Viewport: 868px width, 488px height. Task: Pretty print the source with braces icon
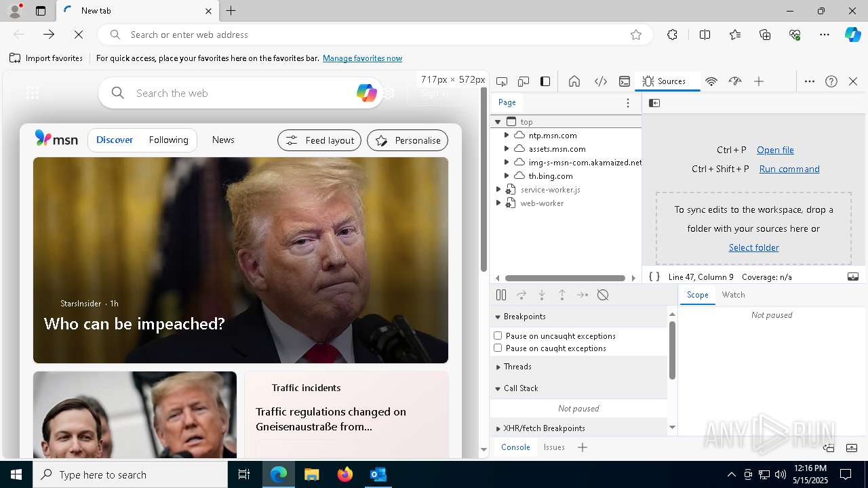point(654,277)
